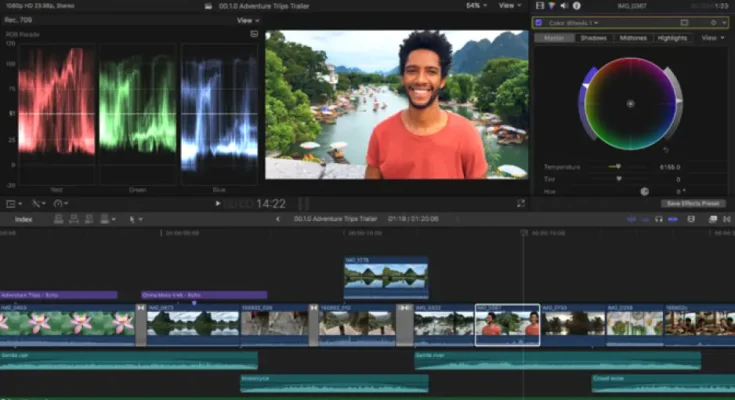Open the viewer View dropdown
This screenshot has height=400, width=735.
(x=510, y=6)
